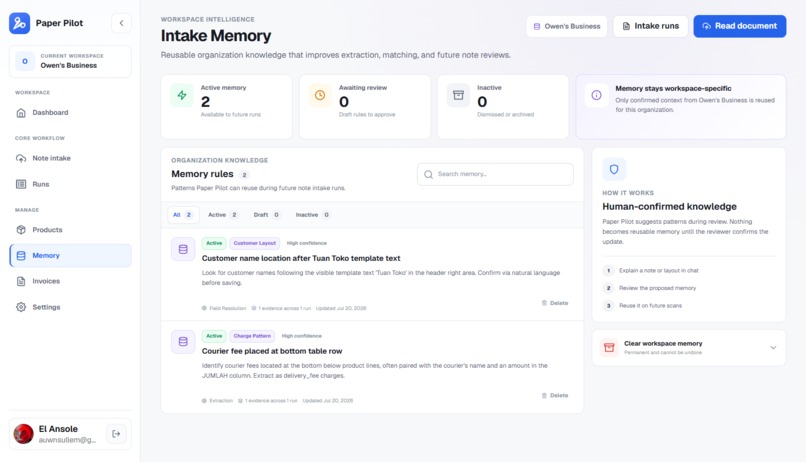
Task: Click the Memory rules heading
Action: tap(203, 174)
